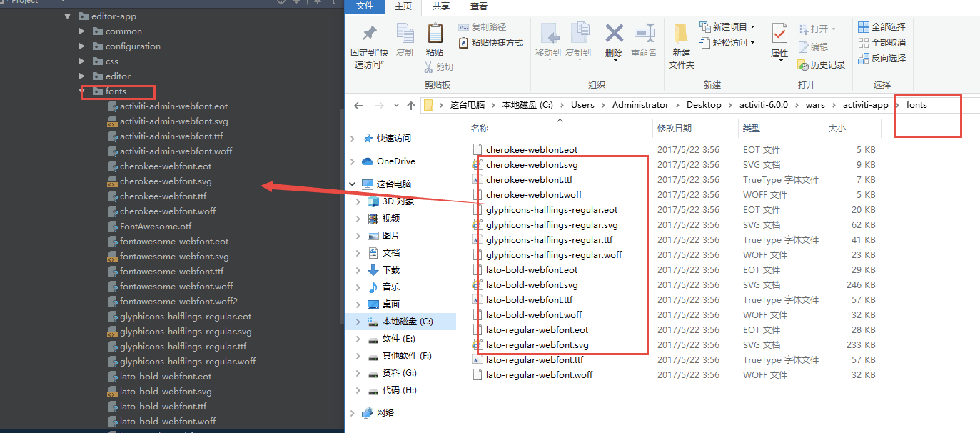Expand the configuration folder in IDE tree
This screenshot has width=980, height=433.
point(82,46)
